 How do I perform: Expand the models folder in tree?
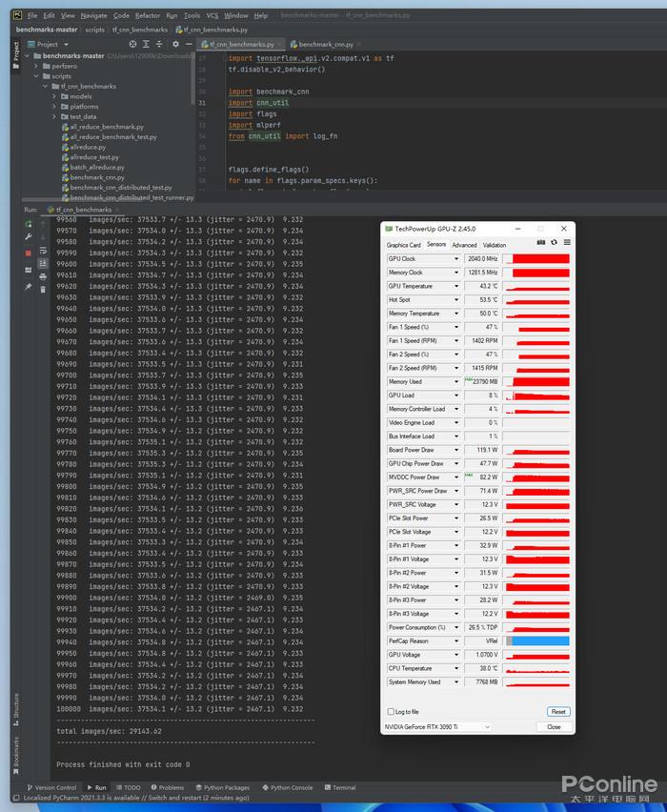54,97
